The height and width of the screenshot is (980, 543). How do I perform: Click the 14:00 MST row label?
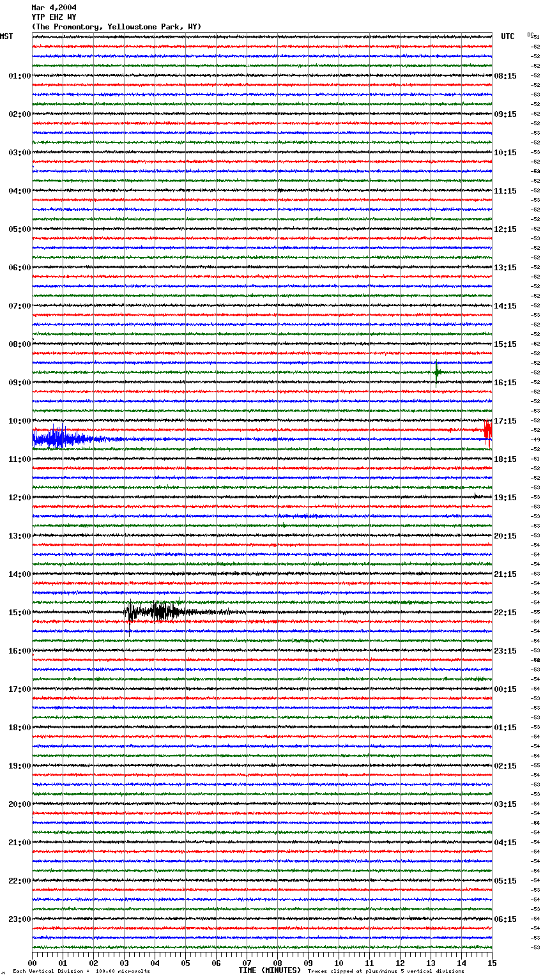tap(20, 574)
